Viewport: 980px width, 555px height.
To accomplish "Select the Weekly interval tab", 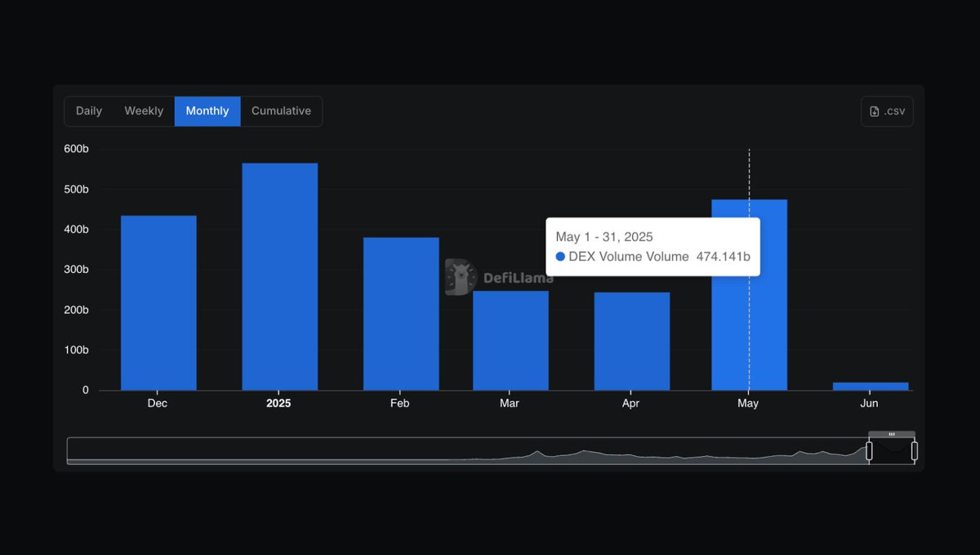I will click(x=144, y=111).
